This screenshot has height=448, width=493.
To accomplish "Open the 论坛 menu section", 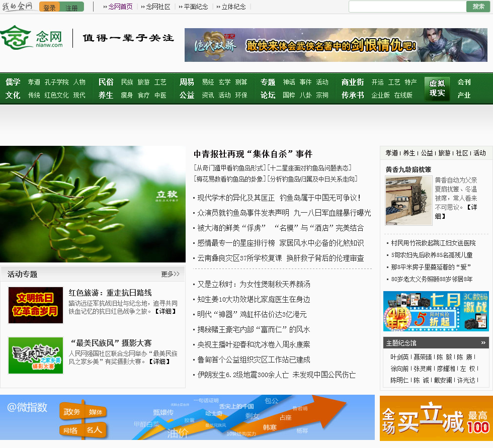I will pyautogui.click(x=268, y=95).
